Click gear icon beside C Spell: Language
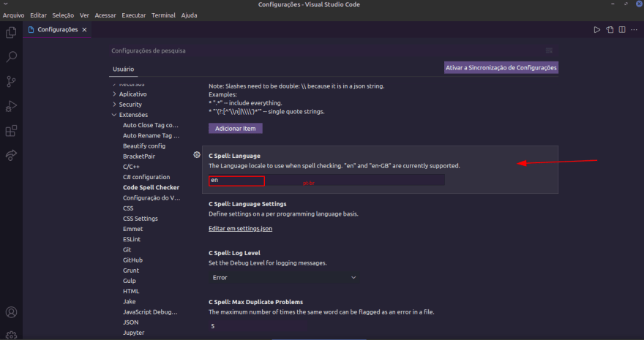Image resolution: width=644 pixels, height=340 pixels. coord(197,154)
